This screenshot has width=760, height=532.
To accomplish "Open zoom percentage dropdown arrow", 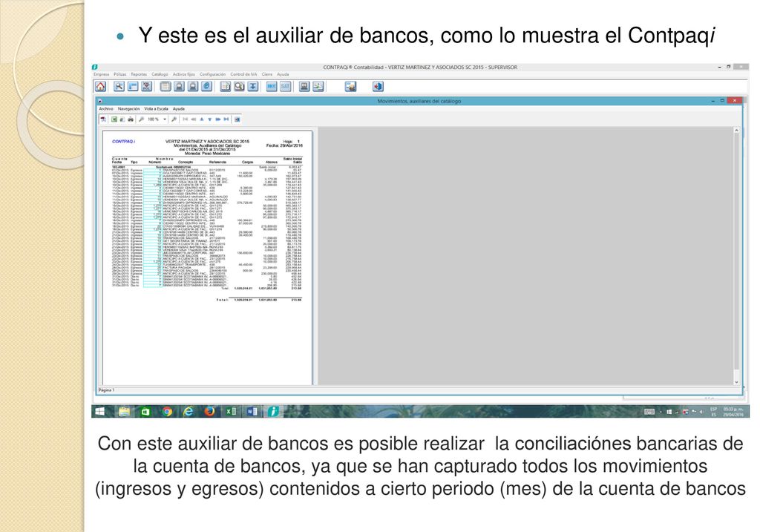I will click(x=165, y=119).
